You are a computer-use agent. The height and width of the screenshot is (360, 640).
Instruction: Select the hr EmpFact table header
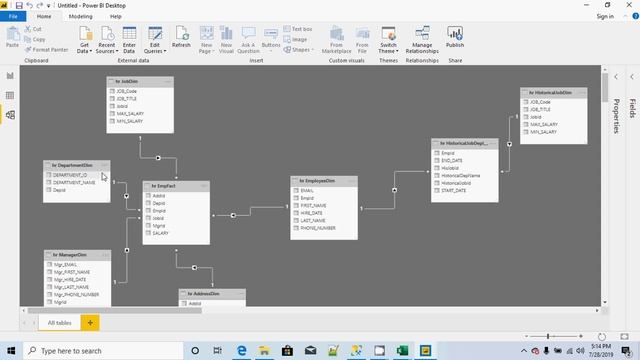click(176, 186)
